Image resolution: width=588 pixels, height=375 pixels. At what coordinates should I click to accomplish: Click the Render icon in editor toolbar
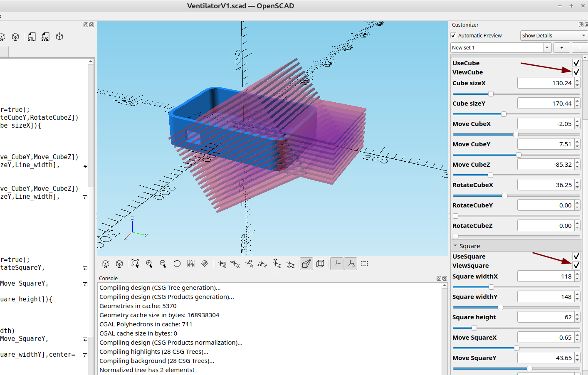[15, 37]
